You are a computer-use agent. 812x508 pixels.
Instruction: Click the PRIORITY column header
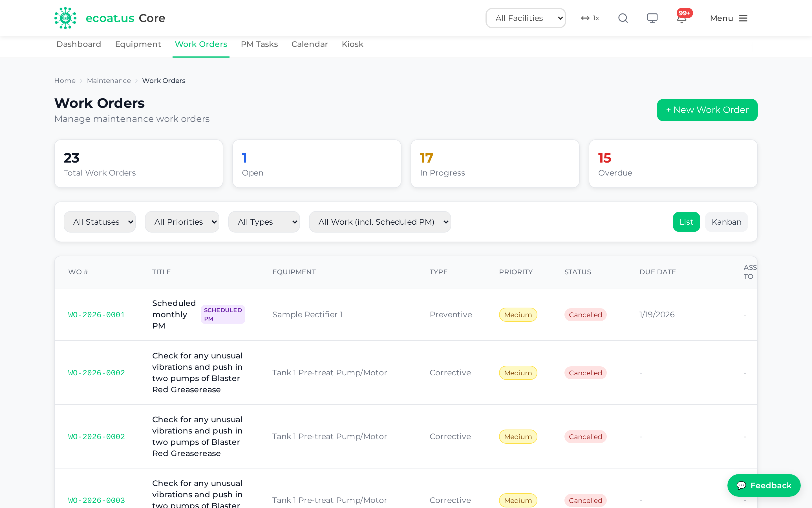[x=516, y=272]
